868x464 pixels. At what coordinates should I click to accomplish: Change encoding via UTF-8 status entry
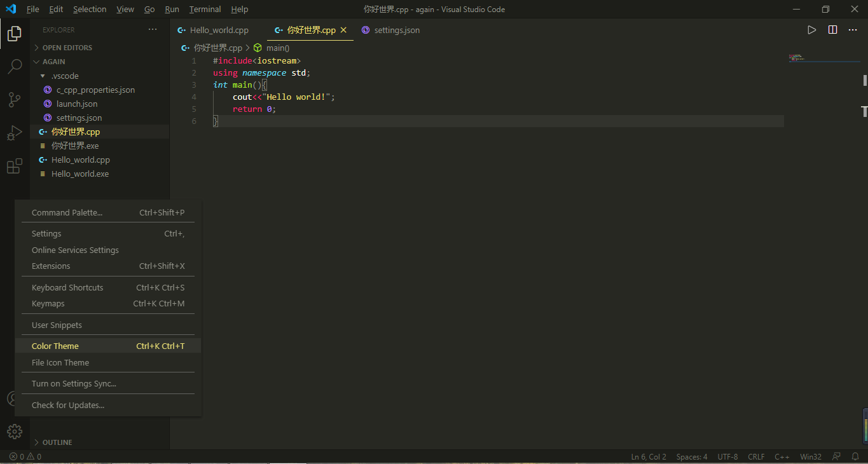[728, 456]
